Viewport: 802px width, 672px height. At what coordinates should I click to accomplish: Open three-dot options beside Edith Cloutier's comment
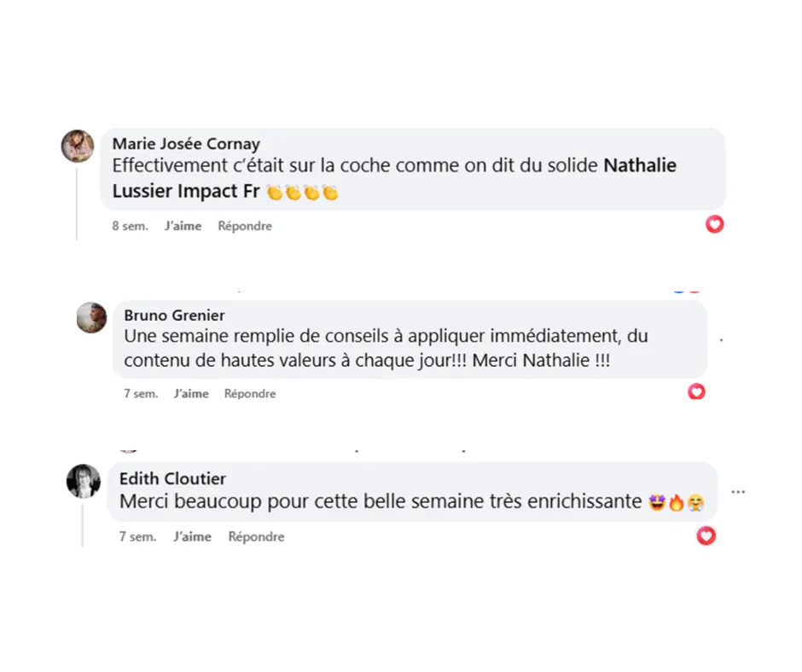click(738, 492)
